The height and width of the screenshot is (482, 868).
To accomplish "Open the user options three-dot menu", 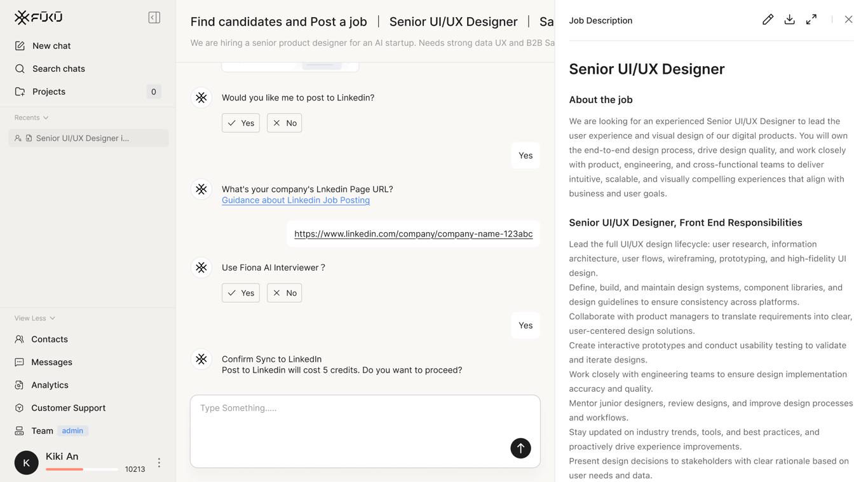I will pyautogui.click(x=159, y=463).
